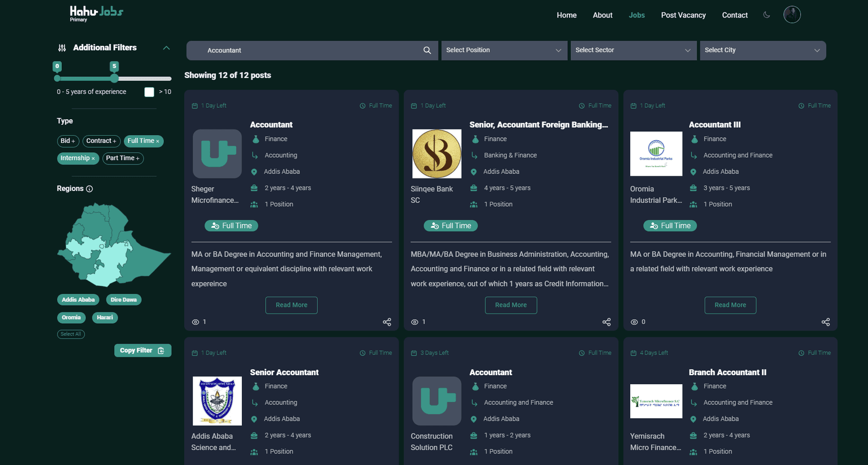Open Siinqee Bank company logo
This screenshot has height=465, width=868.
click(437, 154)
